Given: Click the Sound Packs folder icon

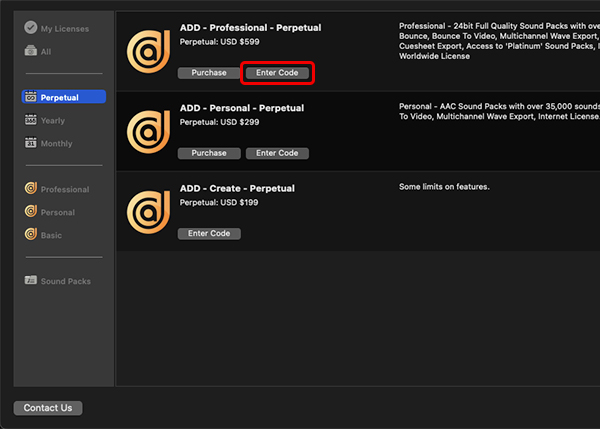Looking at the screenshot, I should tap(31, 280).
